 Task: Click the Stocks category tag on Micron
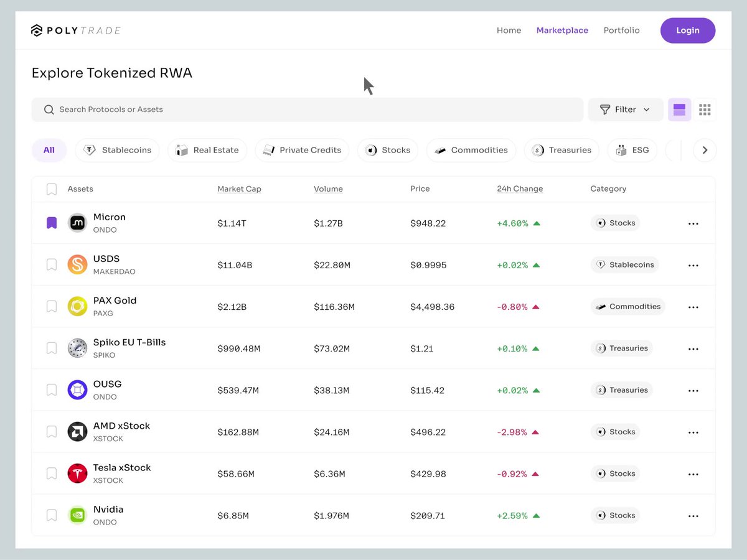pos(615,223)
